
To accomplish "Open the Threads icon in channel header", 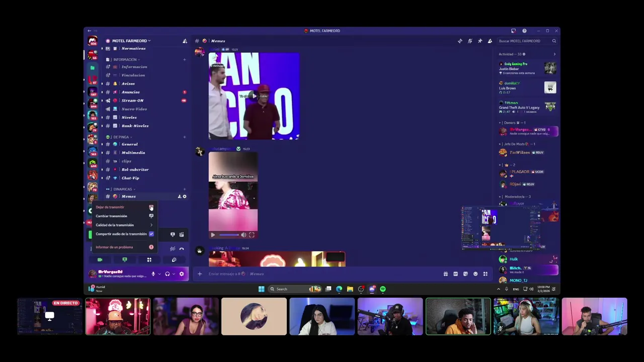I will click(x=460, y=41).
